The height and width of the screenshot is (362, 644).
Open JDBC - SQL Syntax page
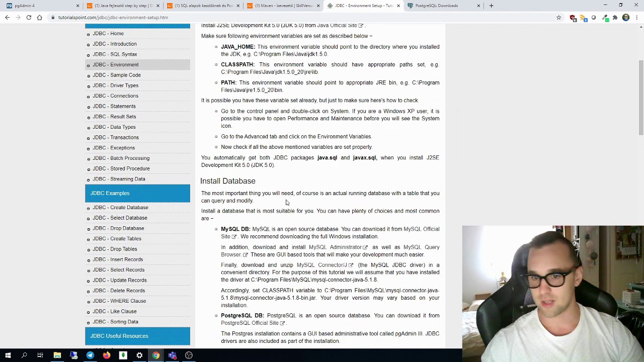tap(115, 54)
